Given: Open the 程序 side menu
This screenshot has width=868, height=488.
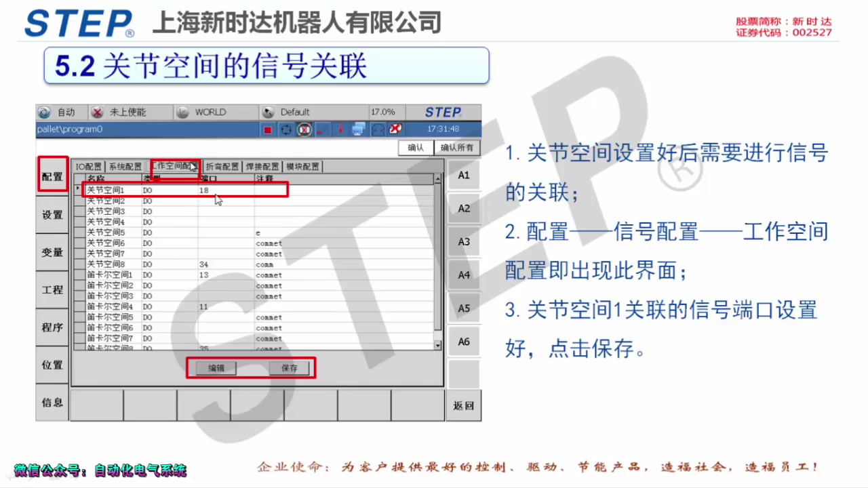Looking at the screenshot, I should 52,327.
